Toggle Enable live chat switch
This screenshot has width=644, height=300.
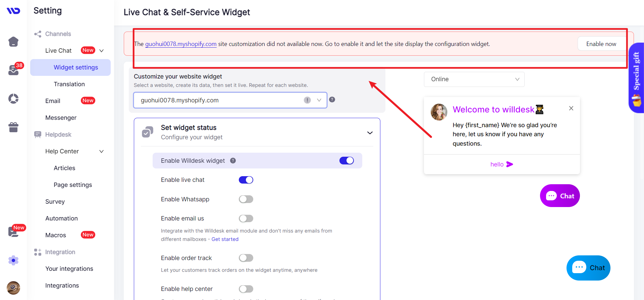pos(246,180)
